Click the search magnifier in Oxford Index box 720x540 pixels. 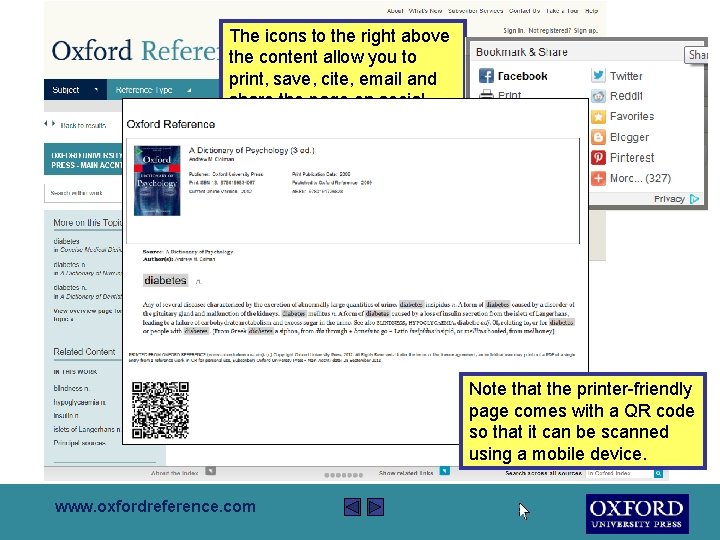[x=658, y=473]
